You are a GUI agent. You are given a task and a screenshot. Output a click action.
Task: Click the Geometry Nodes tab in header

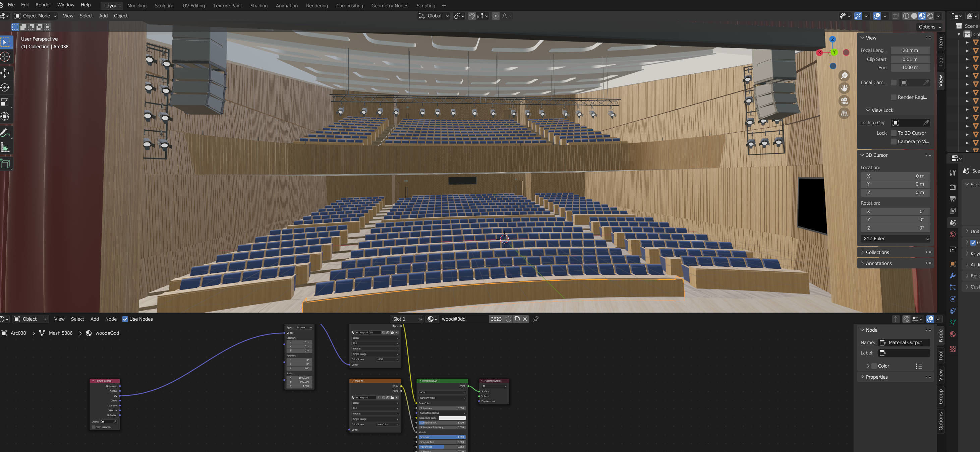pos(389,5)
